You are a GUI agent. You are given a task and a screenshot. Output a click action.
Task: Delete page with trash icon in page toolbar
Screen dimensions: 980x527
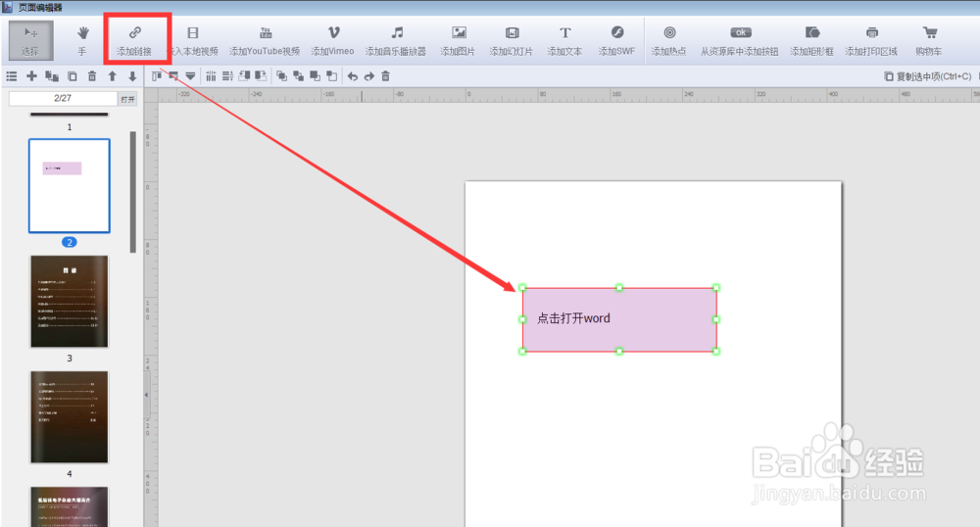[92, 76]
